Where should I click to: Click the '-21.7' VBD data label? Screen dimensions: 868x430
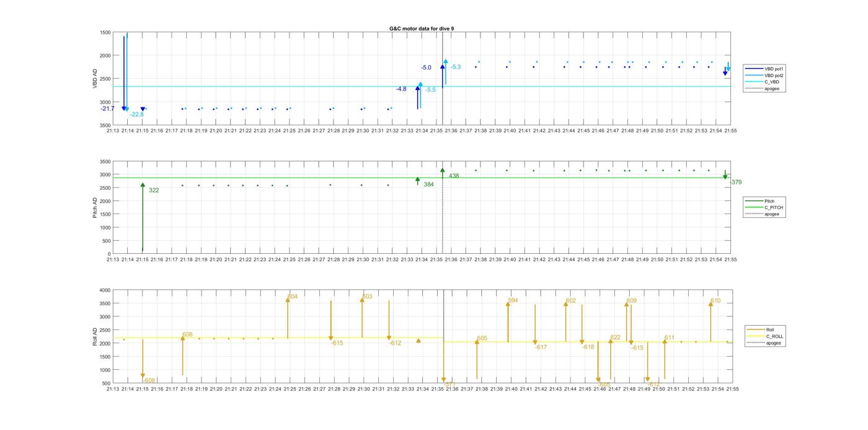click(x=107, y=109)
